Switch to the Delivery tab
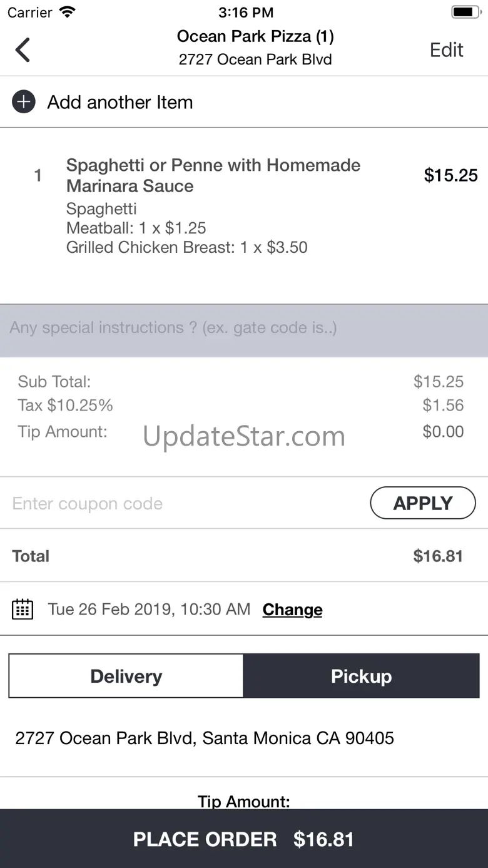The height and width of the screenshot is (868, 488). (x=126, y=676)
